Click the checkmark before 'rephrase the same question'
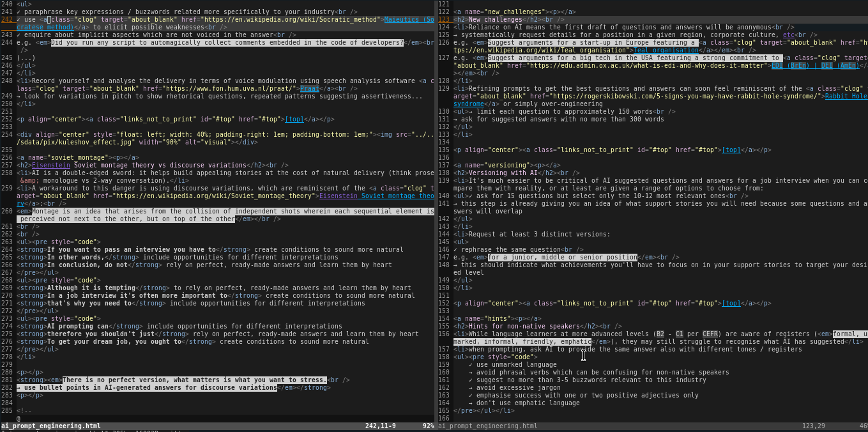 pos(455,249)
